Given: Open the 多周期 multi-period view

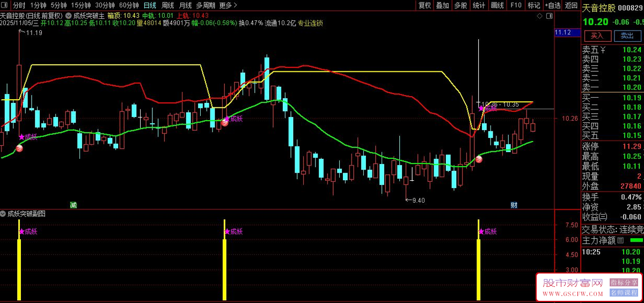Looking at the screenshot, I should tap(206, 5).
